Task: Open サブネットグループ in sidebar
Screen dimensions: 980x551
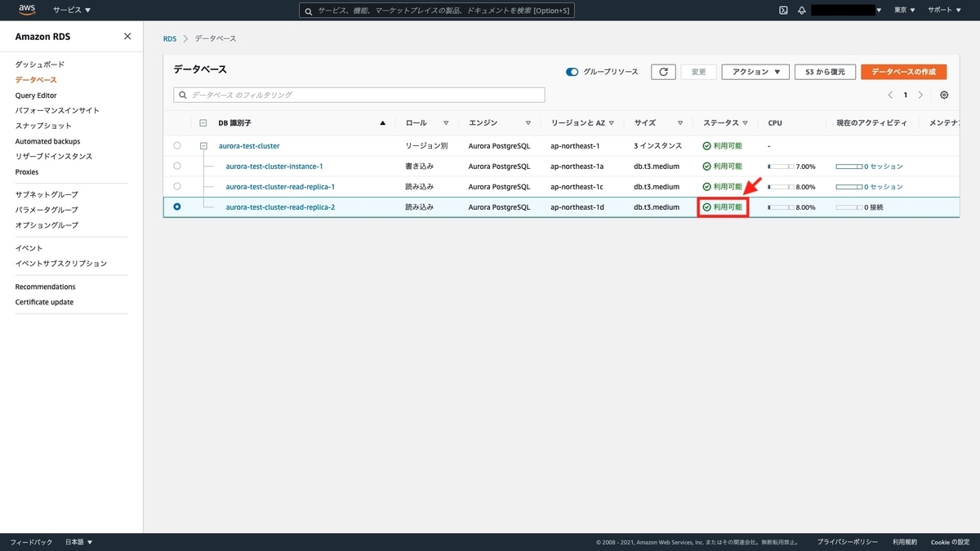Action: 47,194
